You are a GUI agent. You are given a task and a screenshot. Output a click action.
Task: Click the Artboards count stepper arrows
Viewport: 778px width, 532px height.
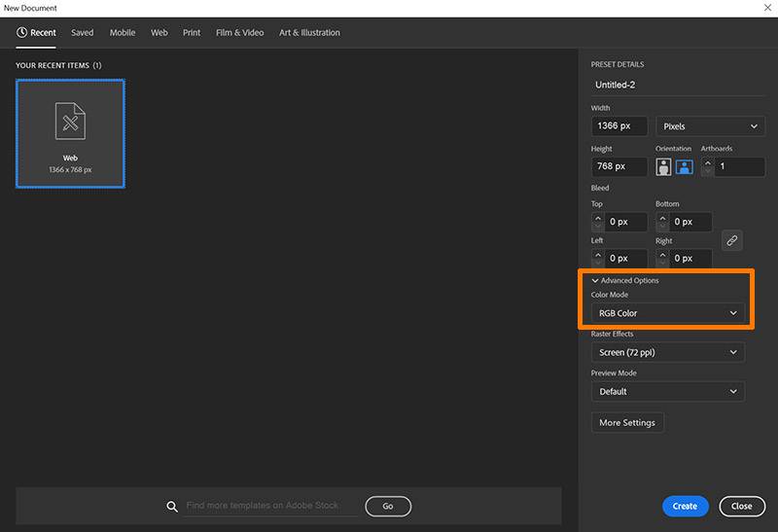707,167
